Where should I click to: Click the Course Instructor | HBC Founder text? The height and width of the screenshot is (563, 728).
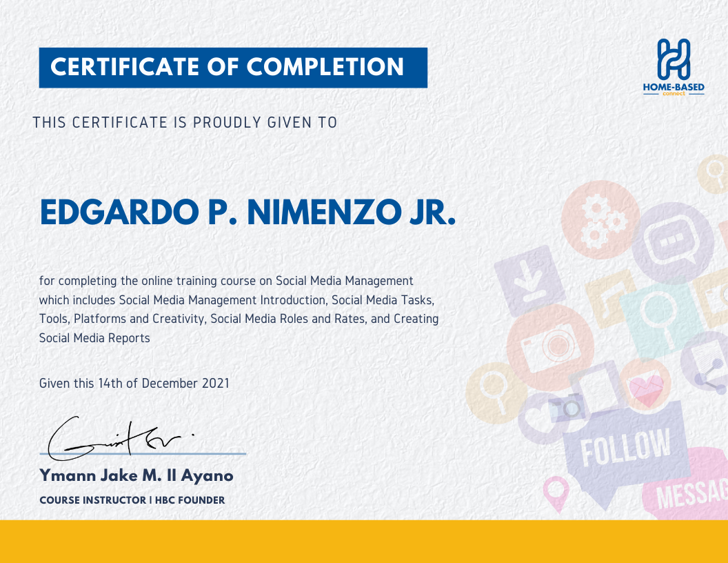132,500
